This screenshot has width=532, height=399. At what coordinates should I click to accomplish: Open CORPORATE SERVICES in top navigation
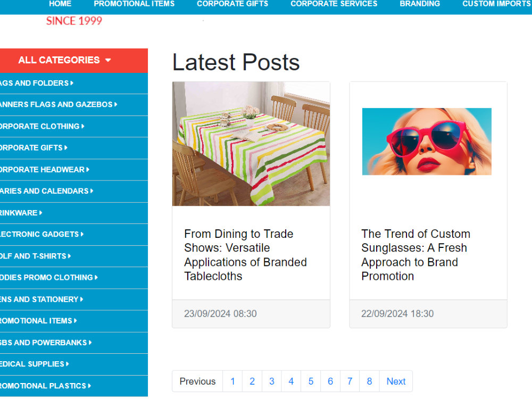click(334, 4)
